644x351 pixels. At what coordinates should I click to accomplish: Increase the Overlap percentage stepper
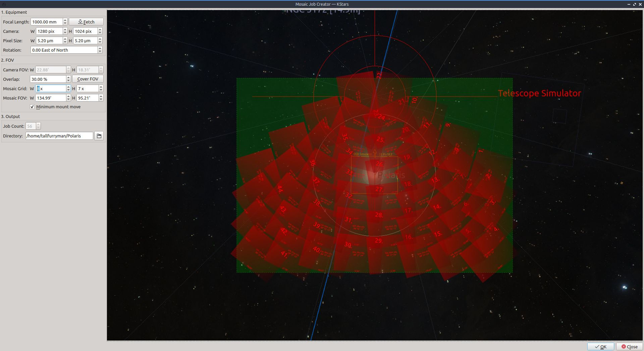click(68, 77)
